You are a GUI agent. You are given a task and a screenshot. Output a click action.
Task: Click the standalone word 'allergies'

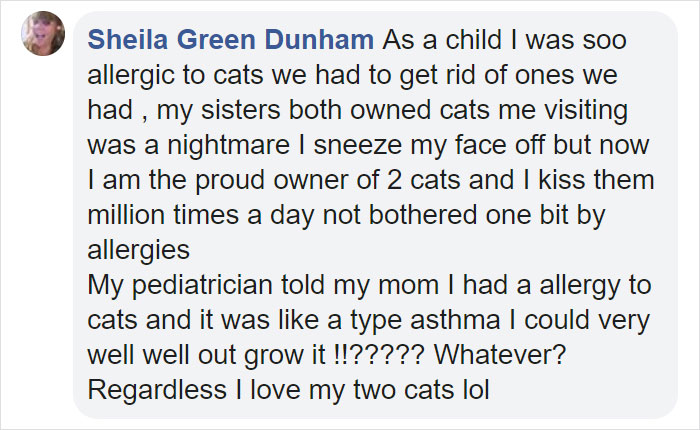(x=138, y=249)
